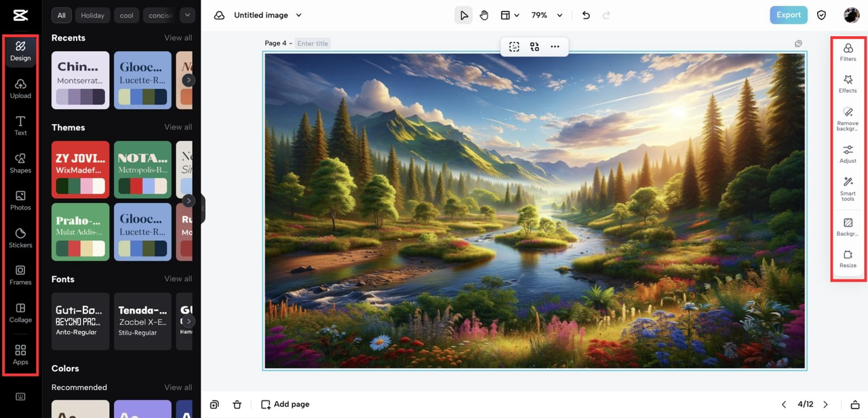Viewport: 868px width, 418px height.
Task: Open the layers panel icon bottom right
Action: (x=855, y=404)
